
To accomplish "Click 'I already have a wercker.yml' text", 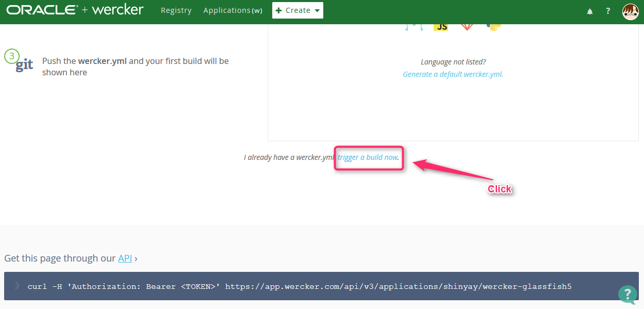I will pos(289,157).
